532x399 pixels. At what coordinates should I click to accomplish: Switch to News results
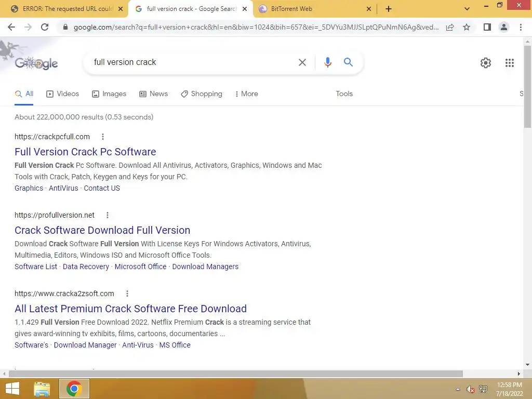point(154,94)
